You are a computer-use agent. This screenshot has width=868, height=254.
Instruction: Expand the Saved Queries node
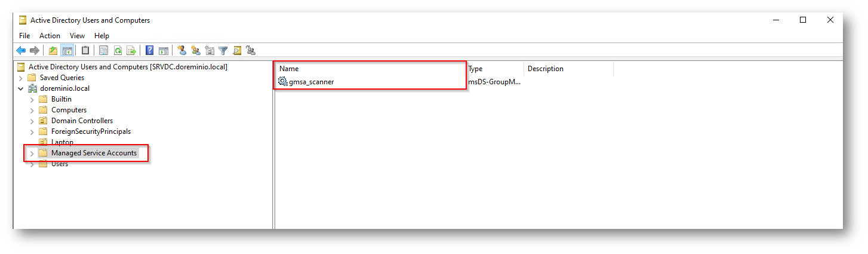point(21,78)
